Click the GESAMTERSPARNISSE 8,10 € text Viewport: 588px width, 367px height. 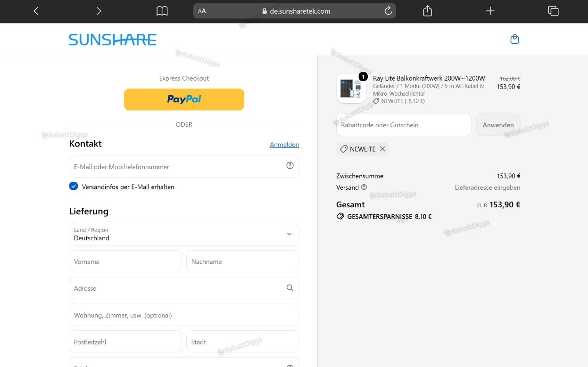click(389, 217)
